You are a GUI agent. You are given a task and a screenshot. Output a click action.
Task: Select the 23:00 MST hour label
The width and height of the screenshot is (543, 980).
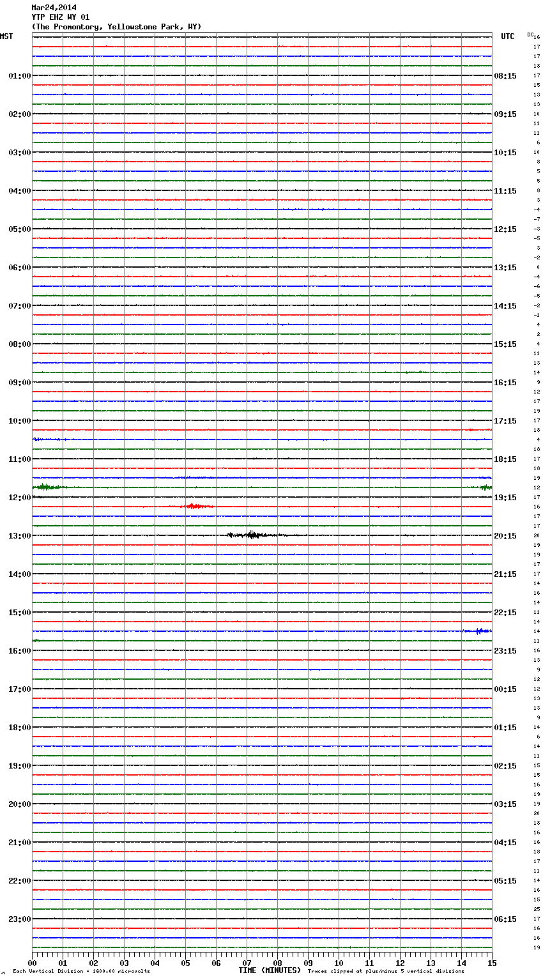click(19, 919)
